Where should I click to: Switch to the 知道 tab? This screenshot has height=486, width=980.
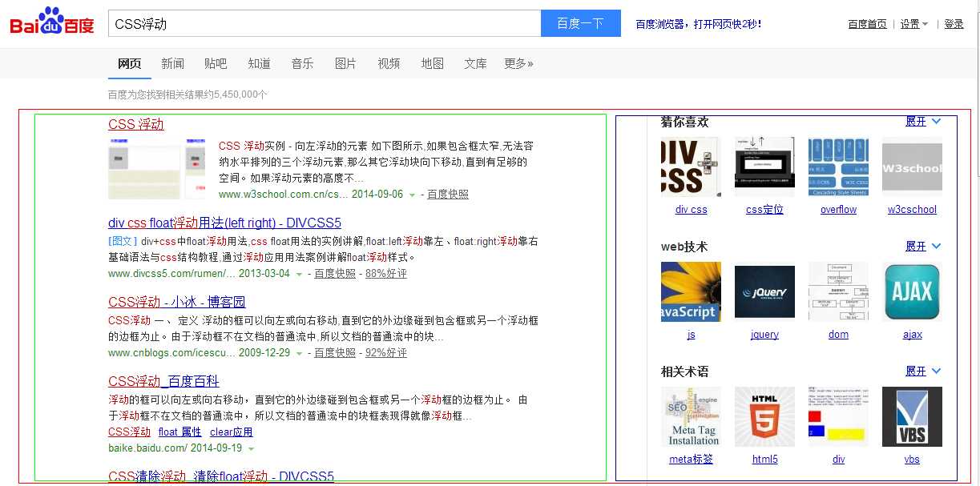point(259,63)
